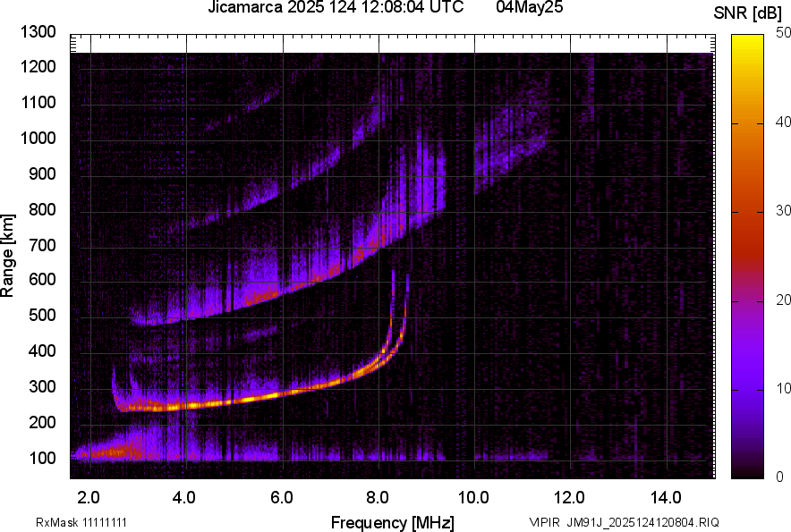Click the colorbar tick label '30'
The image size is (791, 532).
[x=783, y=211]
